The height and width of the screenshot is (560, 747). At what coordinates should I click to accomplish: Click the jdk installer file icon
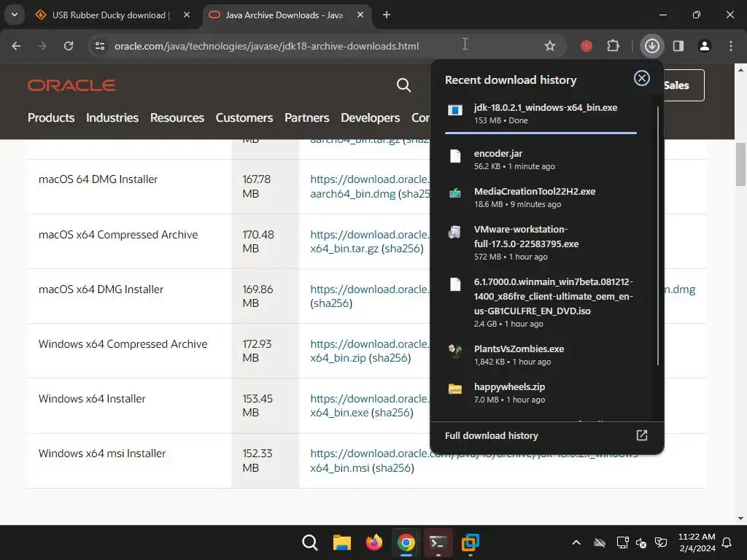tap(455, 111)
